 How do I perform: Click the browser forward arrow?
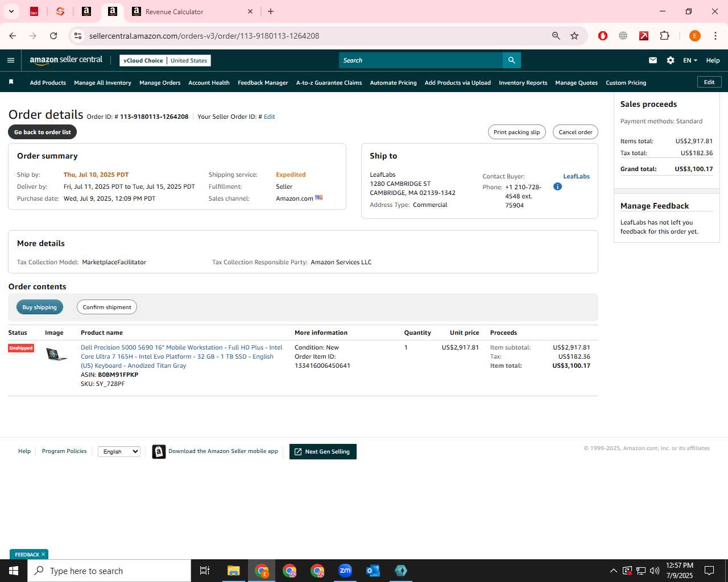click(x=33, y=36)
